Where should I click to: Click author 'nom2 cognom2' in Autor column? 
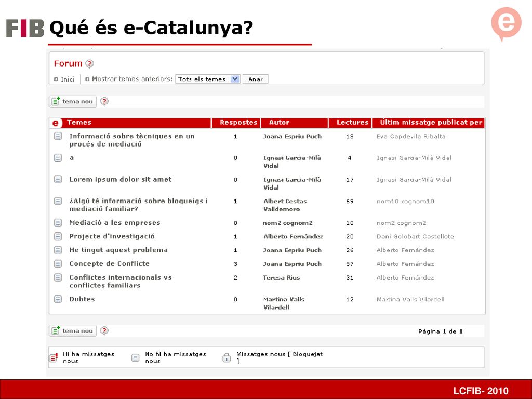288,223
